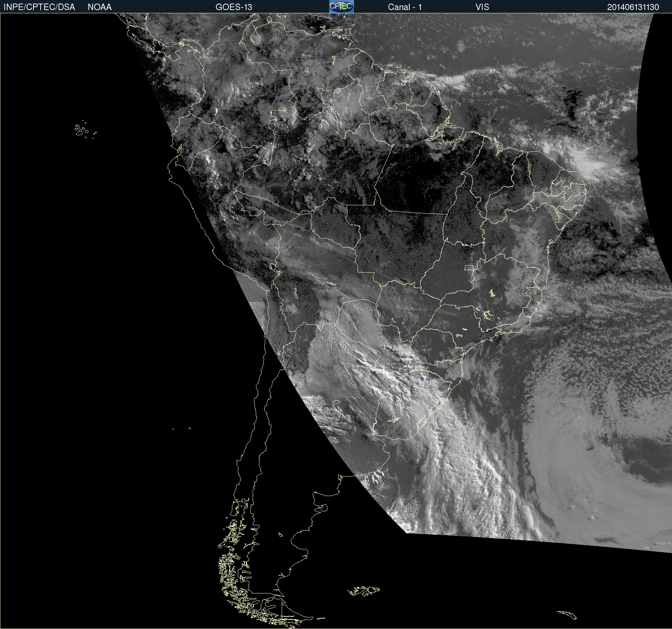Click the VIS channel label

tap(482, 7)
